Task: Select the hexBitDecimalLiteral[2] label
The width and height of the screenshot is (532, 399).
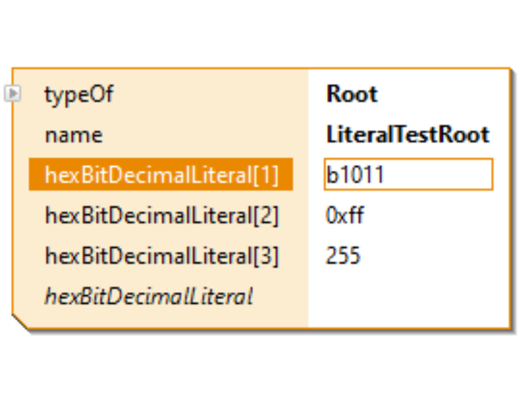Action: click(161, 216)
